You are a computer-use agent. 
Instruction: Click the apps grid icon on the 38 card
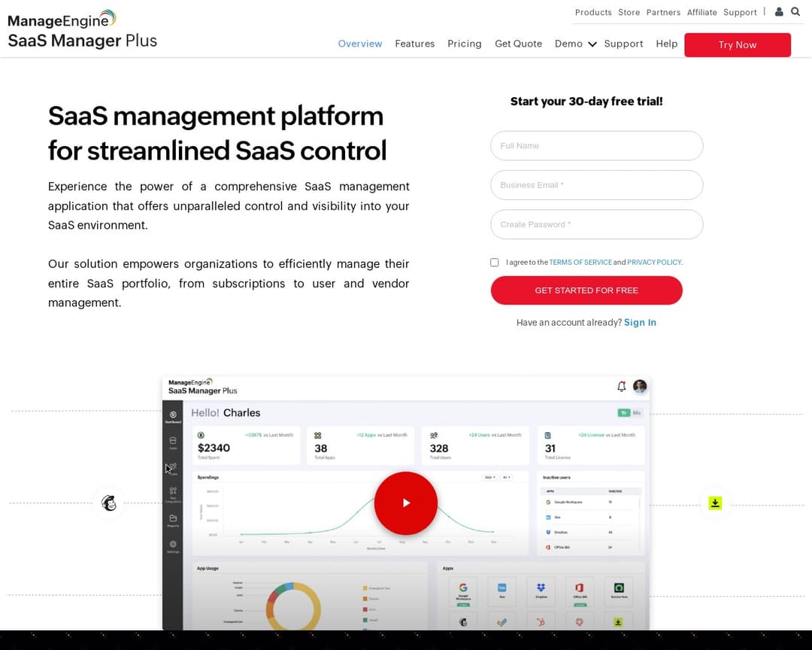point(318,436)
